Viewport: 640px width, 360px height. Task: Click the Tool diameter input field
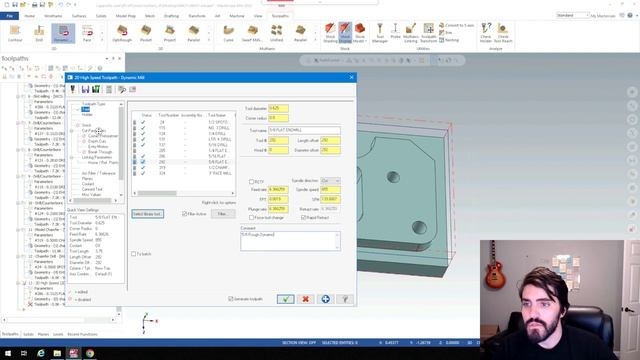point(278,108)
